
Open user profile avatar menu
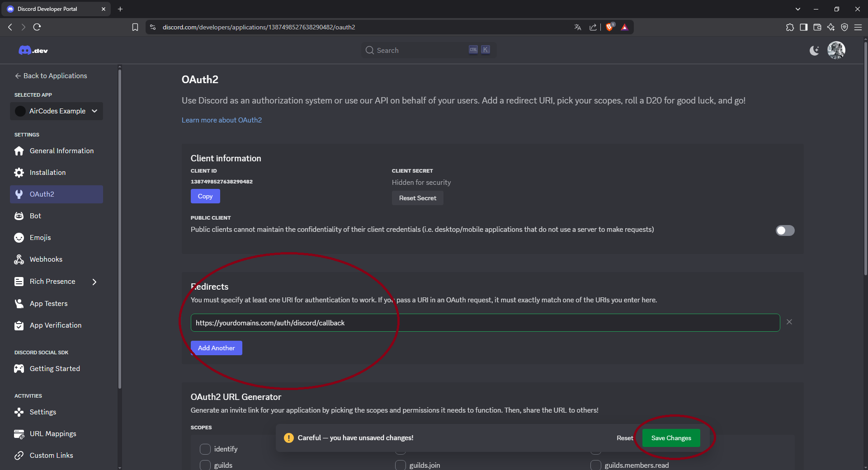click(x=836, y=50)
